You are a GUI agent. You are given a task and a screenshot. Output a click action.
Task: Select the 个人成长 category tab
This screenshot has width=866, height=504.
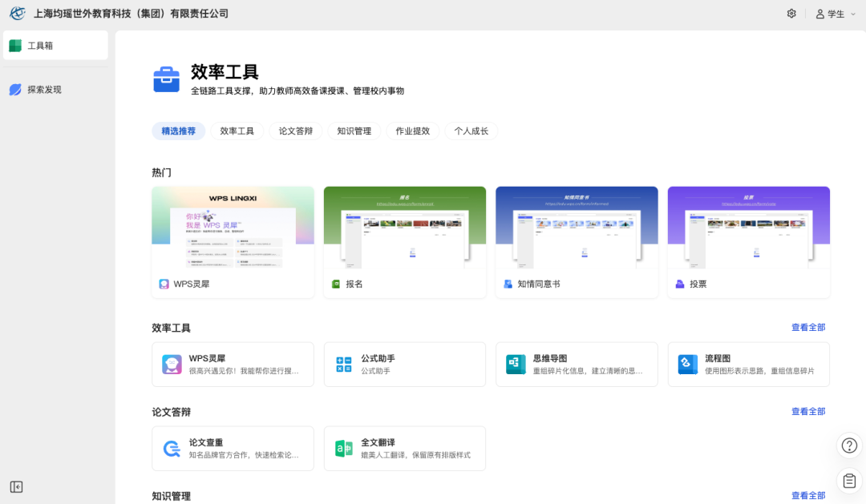471,131
